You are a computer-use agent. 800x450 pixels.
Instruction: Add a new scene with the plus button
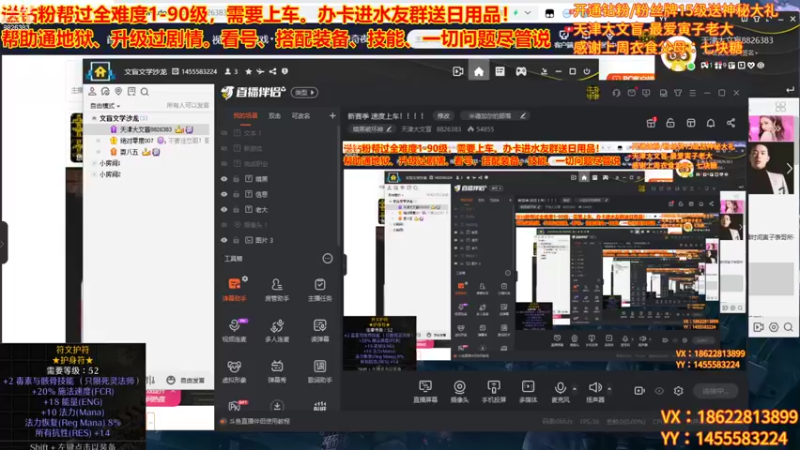tap(332, 116)
